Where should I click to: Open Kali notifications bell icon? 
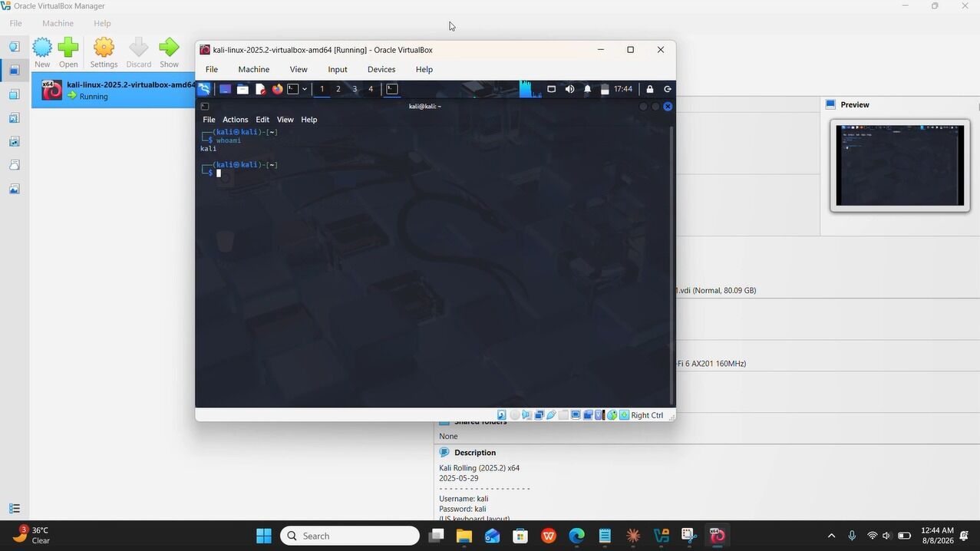588,89
